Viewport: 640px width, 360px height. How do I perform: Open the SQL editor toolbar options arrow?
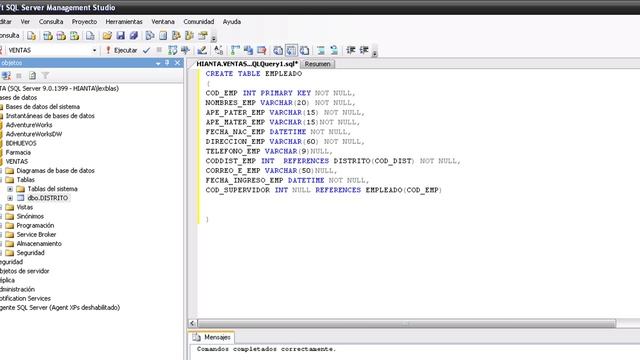(374, 52)
